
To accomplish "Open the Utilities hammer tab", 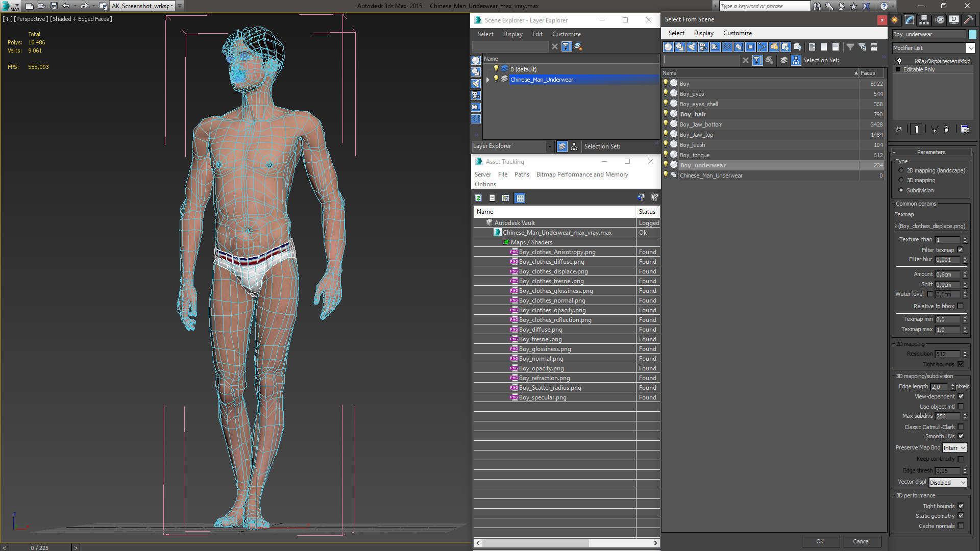I will click(968, 20).
